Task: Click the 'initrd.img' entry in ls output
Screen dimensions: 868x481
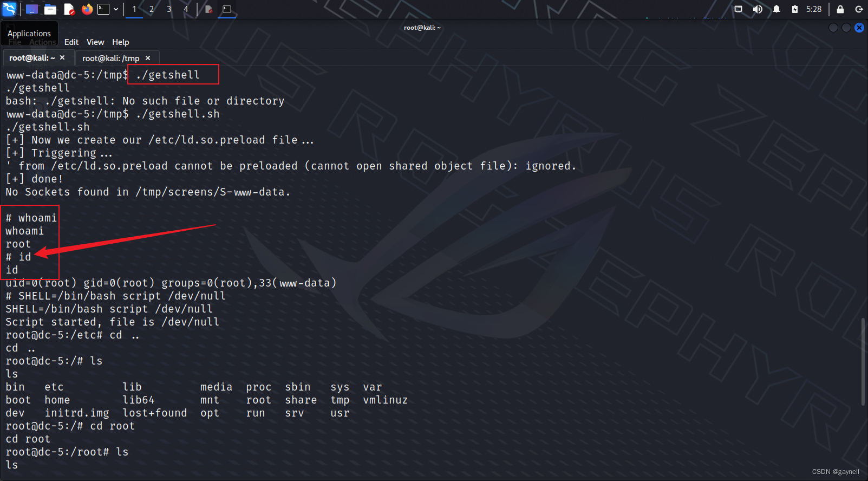Action: coord(77,413)
